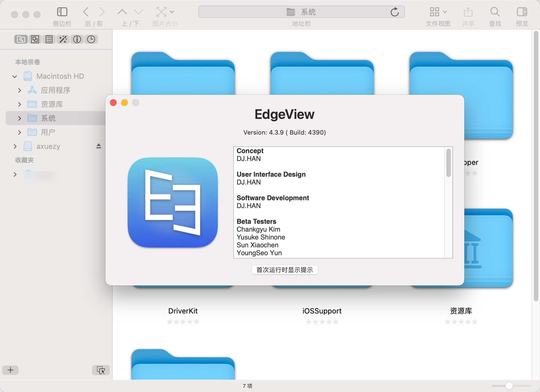Select the partially visible bottom folder thumbnail
540x392 pixels.
click(x=183, y=365)
